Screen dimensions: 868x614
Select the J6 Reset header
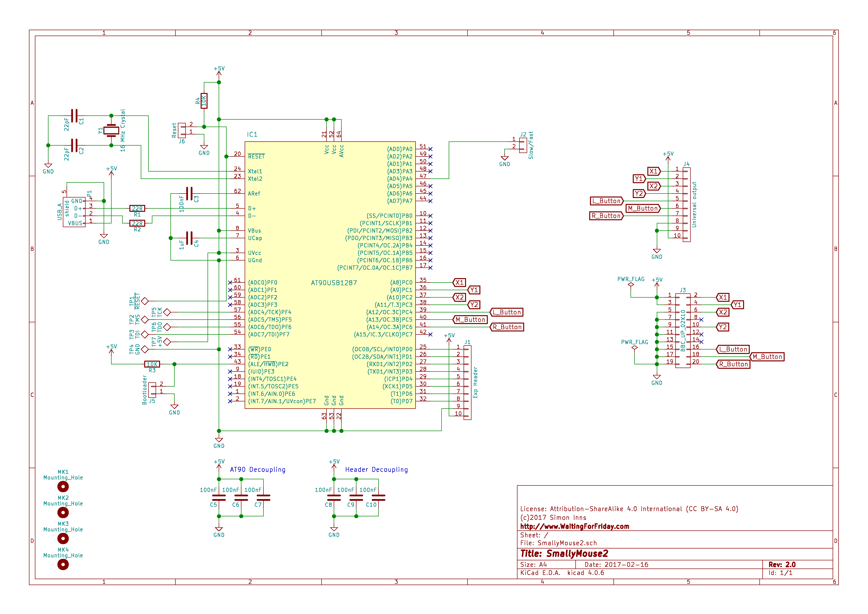182,131
